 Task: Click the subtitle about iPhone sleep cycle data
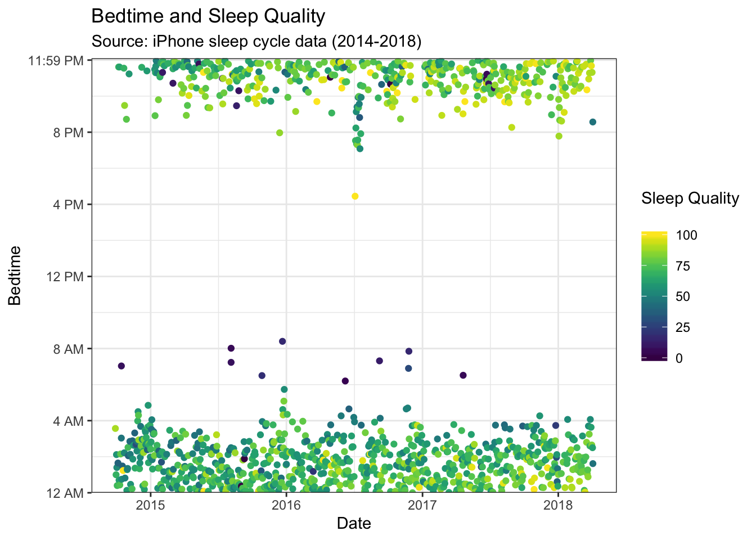[256, 41]
